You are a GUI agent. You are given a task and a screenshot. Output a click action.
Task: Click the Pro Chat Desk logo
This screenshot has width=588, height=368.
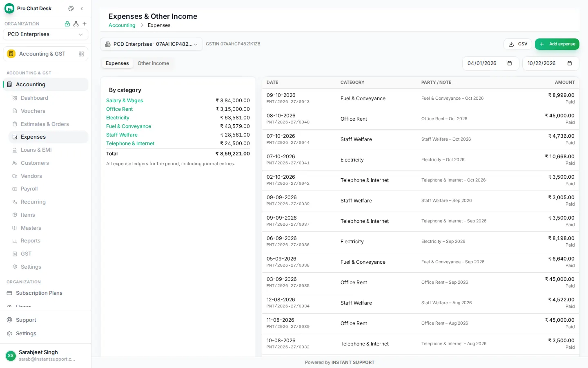[9, 9]
